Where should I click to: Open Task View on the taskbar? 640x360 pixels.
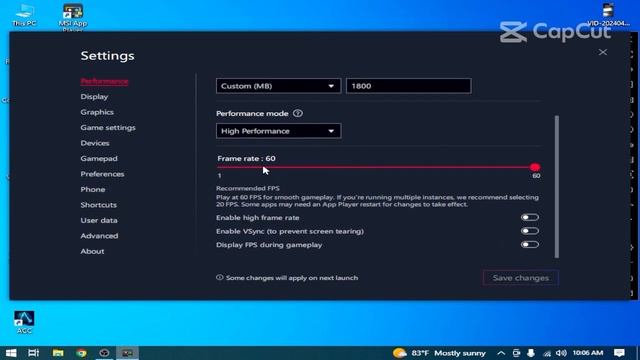pyautogui.click(x=33, y=353)
